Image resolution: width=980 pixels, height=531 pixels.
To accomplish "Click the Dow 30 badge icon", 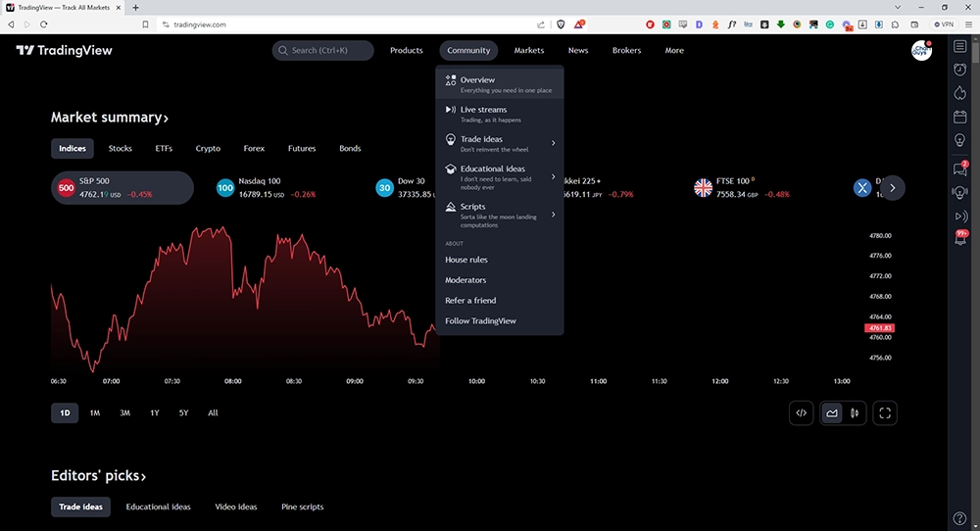I will click(x=384, y=187).
